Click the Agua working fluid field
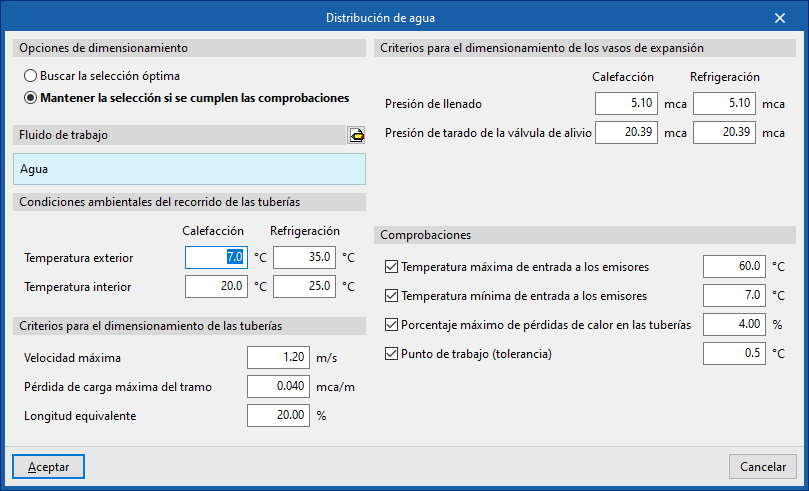Screen dimensions: 809x491 pos(190,169)
